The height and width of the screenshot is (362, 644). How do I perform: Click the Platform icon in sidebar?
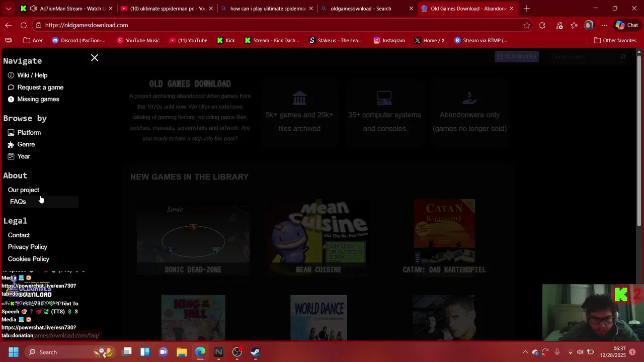pyautogui.click(x=11, y=132)
